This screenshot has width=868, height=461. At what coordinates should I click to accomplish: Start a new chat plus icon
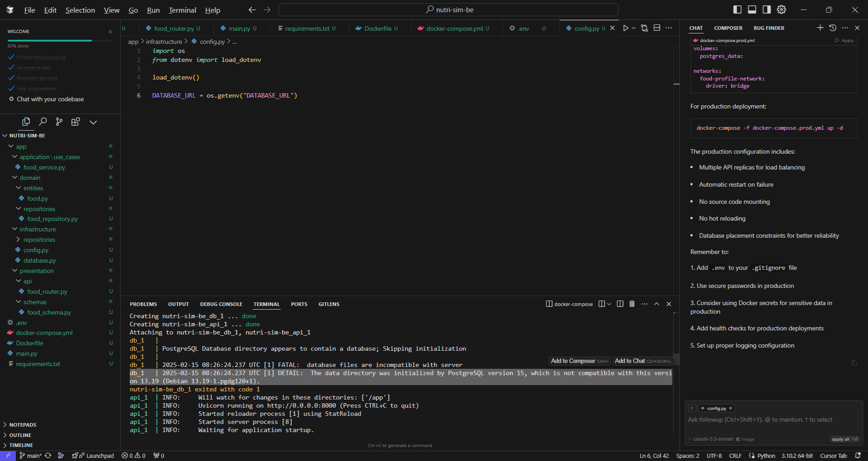point(820,28)
